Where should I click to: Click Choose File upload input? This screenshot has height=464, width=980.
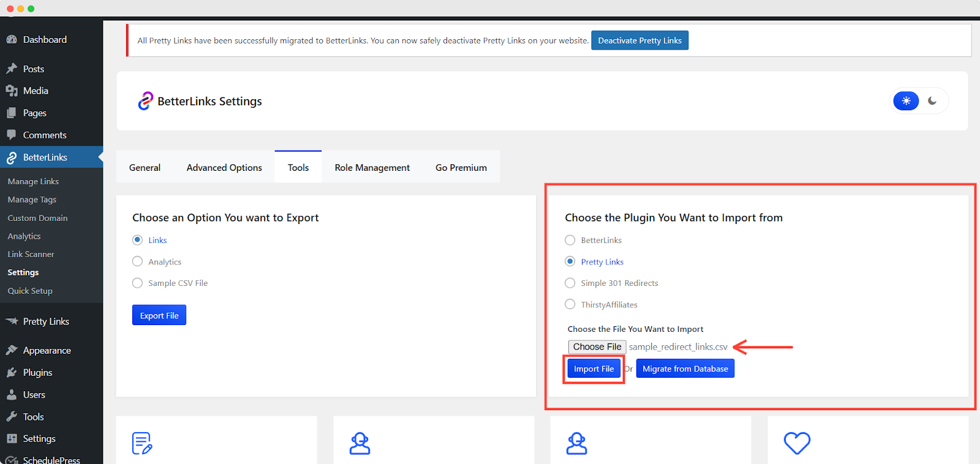click(x=597, y=347)
